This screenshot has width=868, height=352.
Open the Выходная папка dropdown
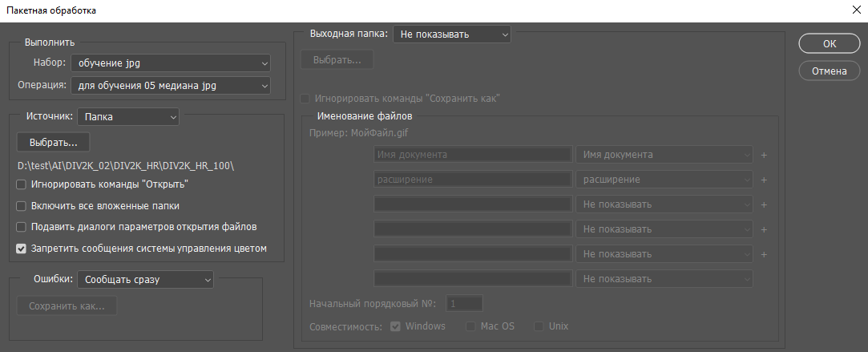pos(451,34)
